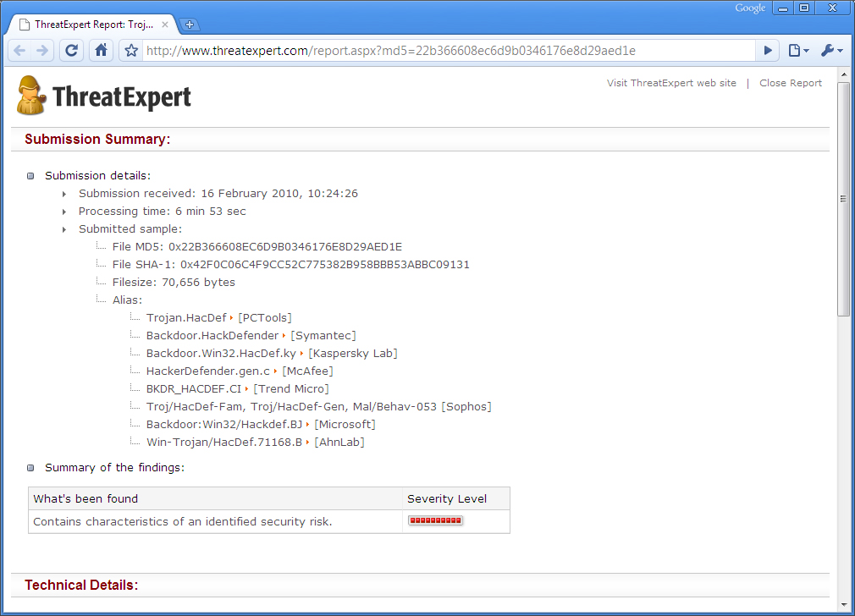Viewport: 855px width, 616px height.
Task: Click the Alias label in sample details
Action: pos(127,300)
